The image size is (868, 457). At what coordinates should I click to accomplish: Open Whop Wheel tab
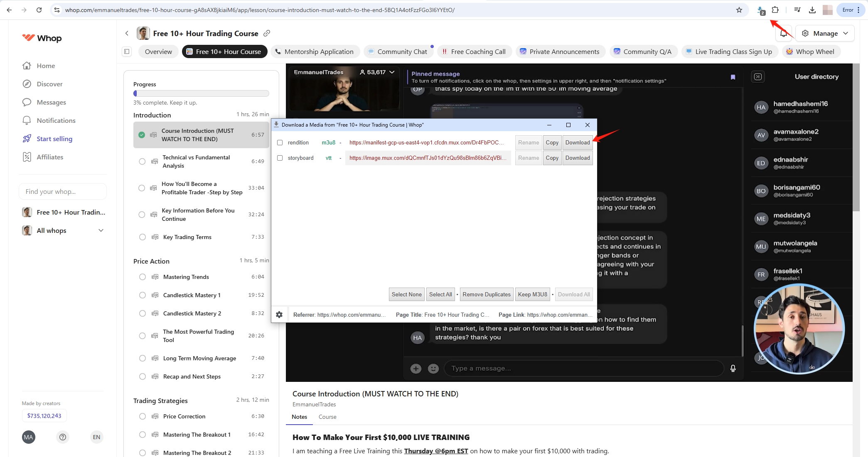tap(811, 51)
